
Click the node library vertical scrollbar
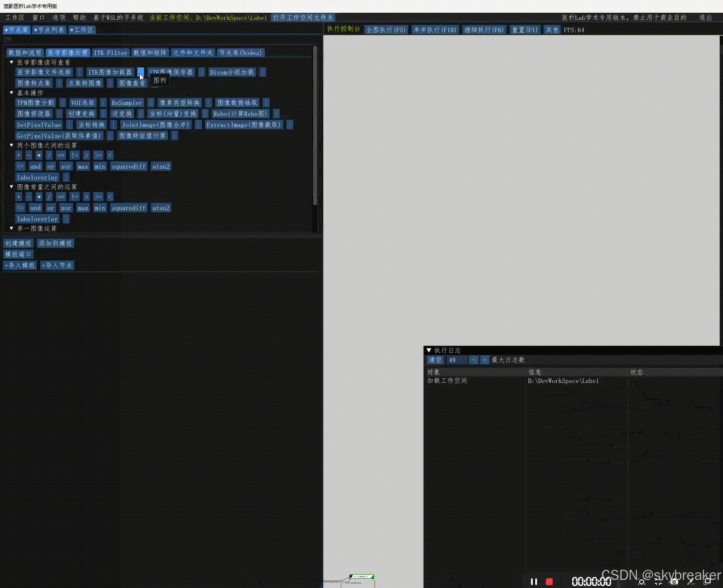pos(315,126)
